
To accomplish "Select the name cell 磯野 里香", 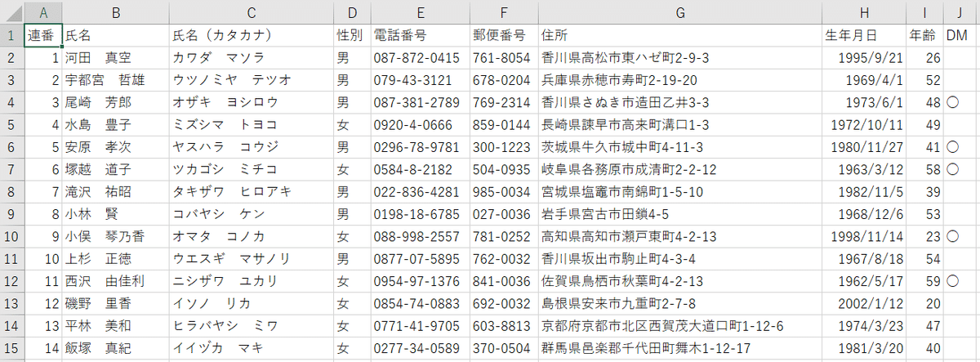I will point(116,303).
